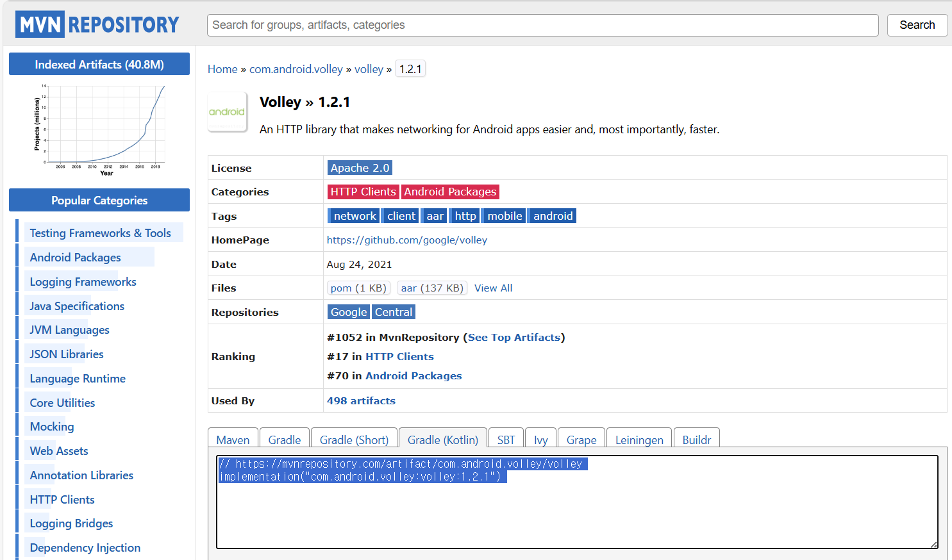Screen dimensions: 952x560
Task: Switch to the Gradle tab
Action: pos(285,440)
